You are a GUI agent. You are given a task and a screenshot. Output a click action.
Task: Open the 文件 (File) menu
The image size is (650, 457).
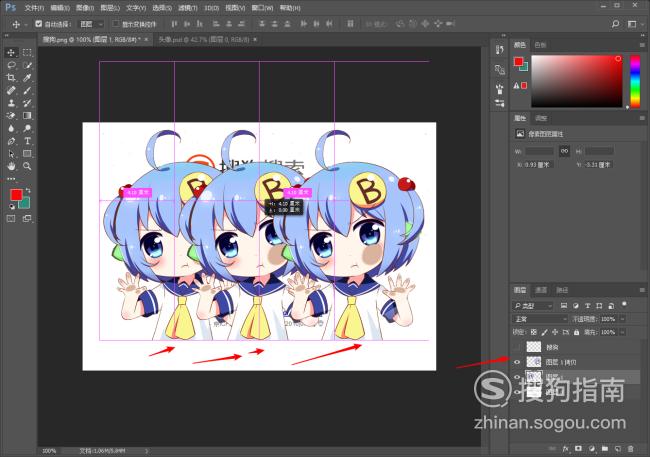[34, 8]
